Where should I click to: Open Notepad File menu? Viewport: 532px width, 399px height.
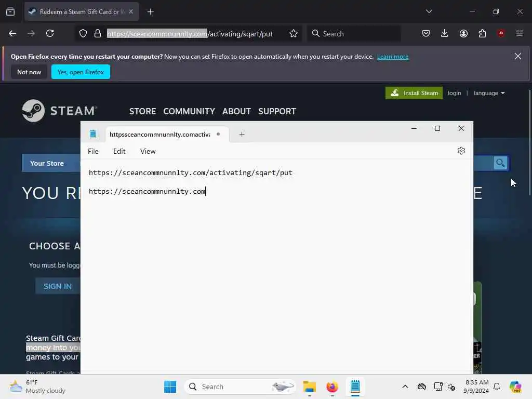(93, 151)
